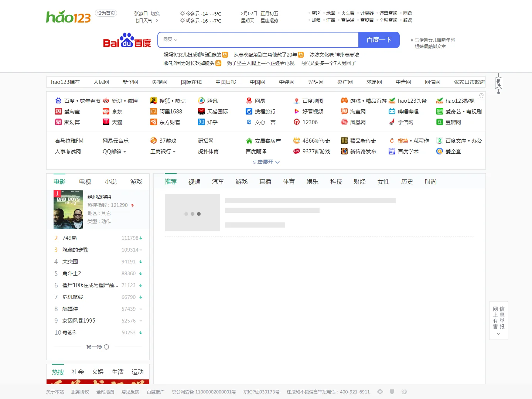Viewport: 532px width, 399px height.
Task: Expand the 工商银行 dropdown arrow
Action: (174, 151)
